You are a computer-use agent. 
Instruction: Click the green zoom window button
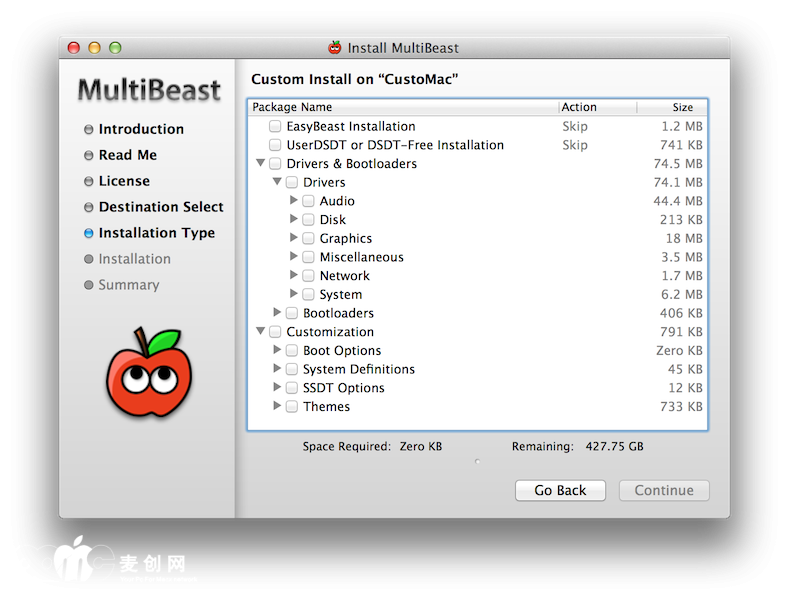pos(115,47)
